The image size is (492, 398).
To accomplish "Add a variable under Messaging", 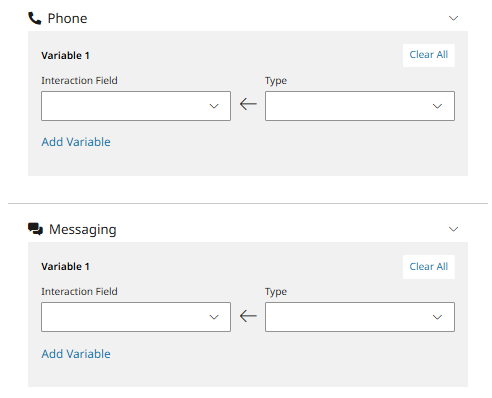I will click(x=76, y=354).
